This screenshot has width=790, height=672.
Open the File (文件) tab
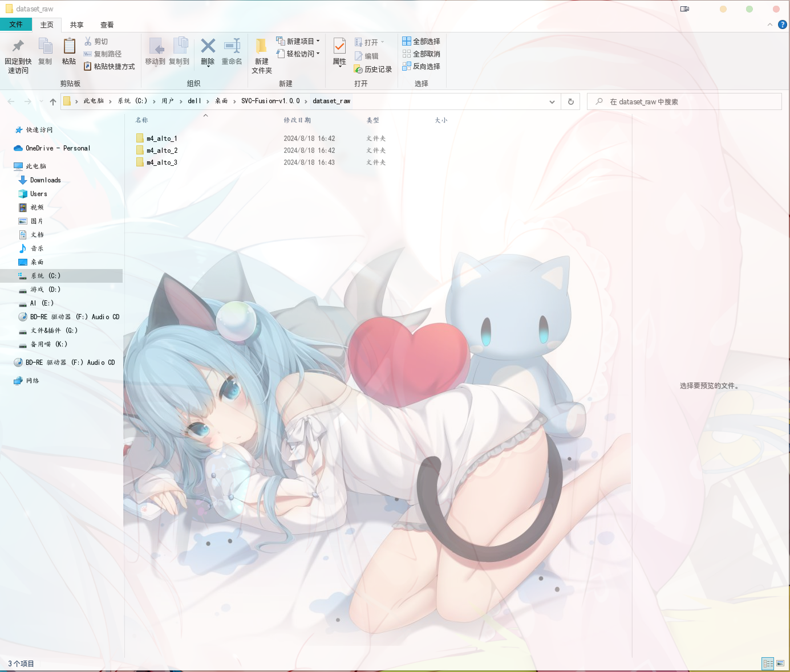coord(16,25)
